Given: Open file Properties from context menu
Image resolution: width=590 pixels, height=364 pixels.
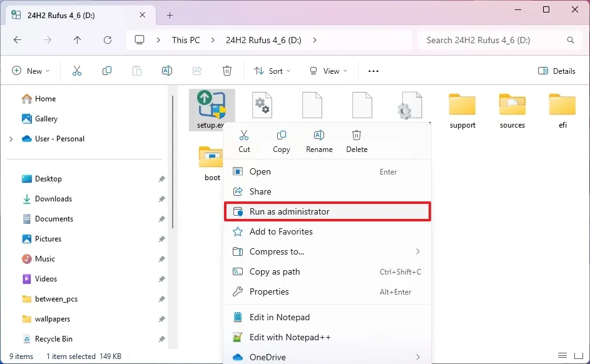Looking at the screenshot, I should pos(268,291).
